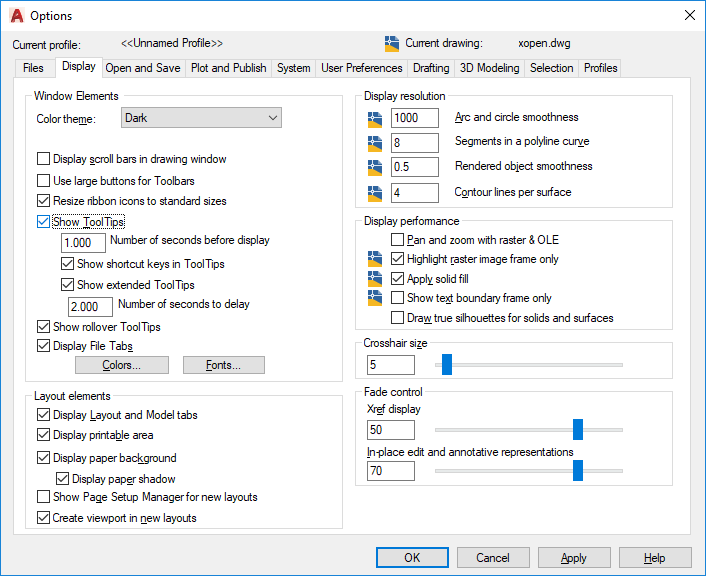Click the Crosshair size slider handle
The image size is (706, 576).
click(x=447, y=364)
